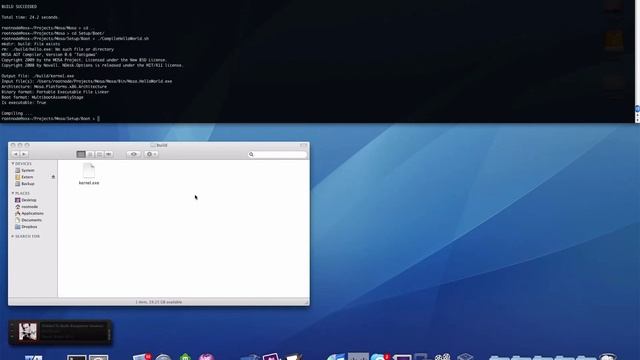Viewport: 640px width, 360px height.
Task: Click the Finder search field
Action: click(277, 154)
